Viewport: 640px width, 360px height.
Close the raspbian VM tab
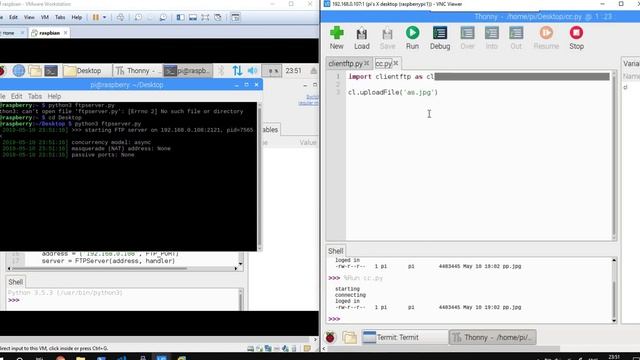coord(65,33)
